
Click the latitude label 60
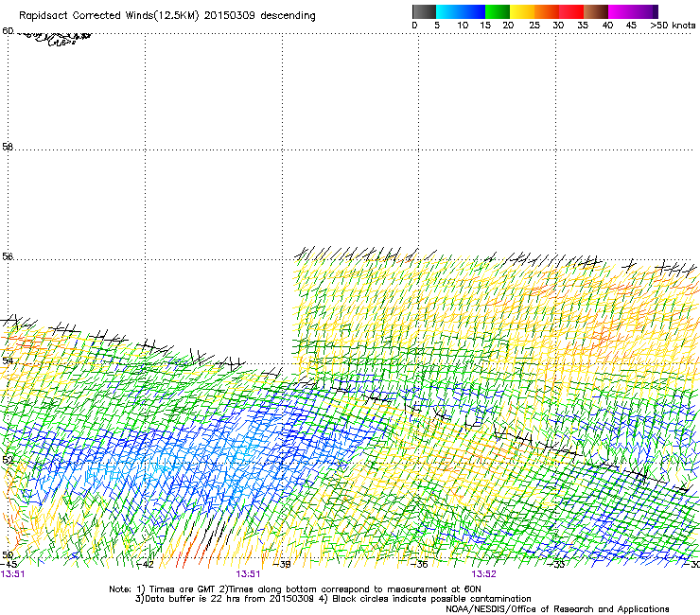[8, 31]
